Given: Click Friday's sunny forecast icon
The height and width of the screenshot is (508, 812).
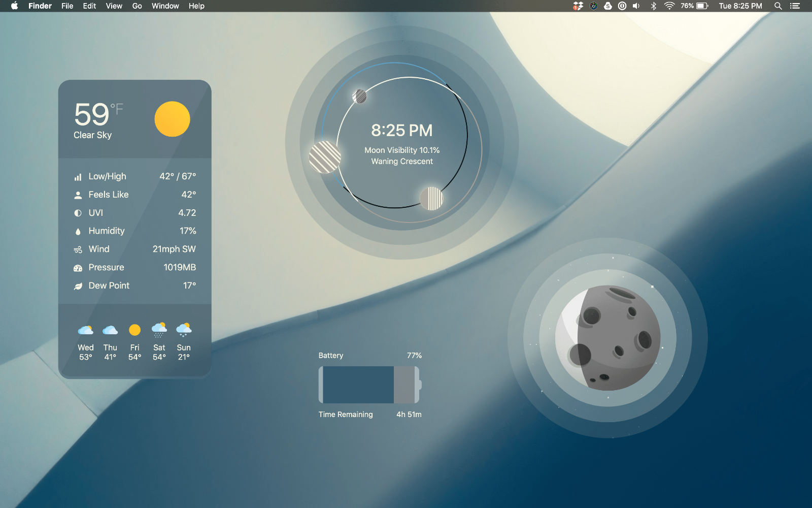Looking at the screenshot, I should (134, 330).
